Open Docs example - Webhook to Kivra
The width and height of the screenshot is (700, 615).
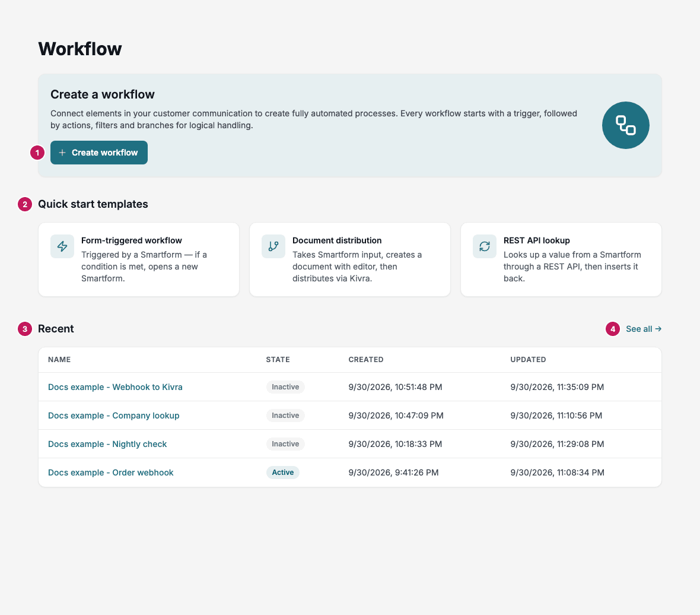point(115,387)
